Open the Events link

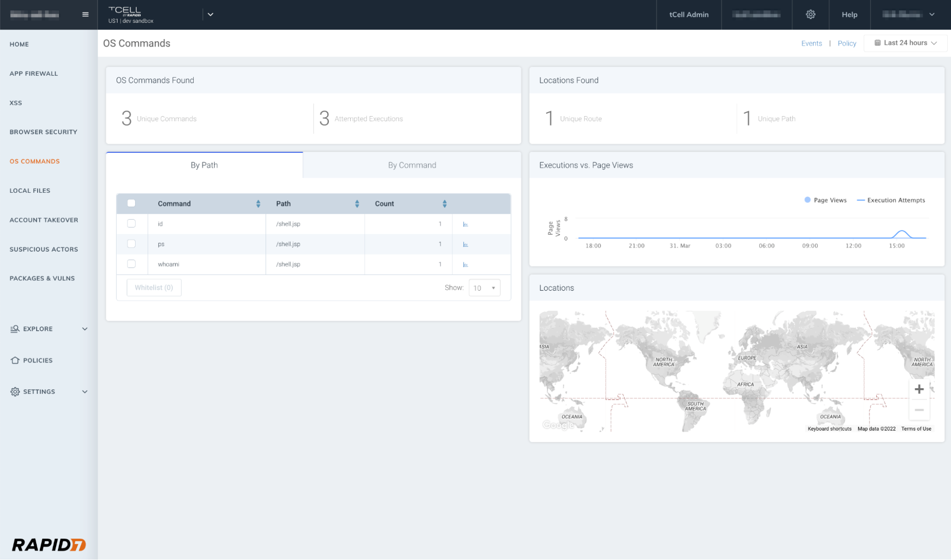pyautogui.click(x=811, y=43)
